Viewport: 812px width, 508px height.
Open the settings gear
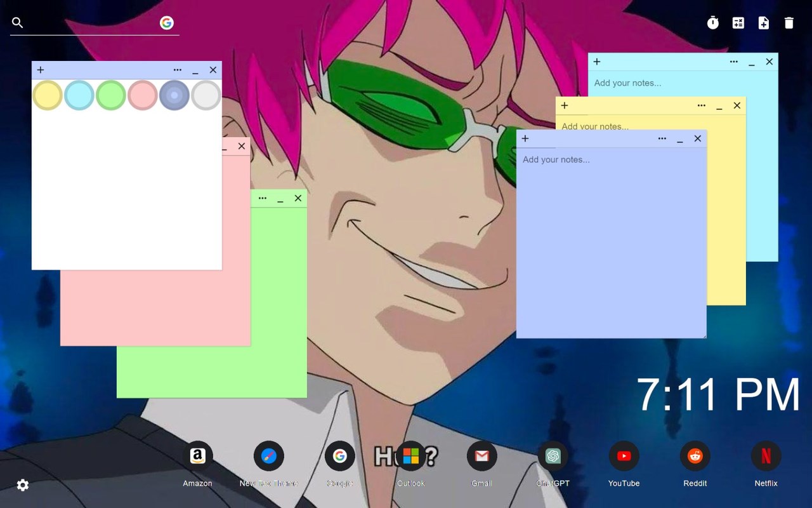point(23,485)
